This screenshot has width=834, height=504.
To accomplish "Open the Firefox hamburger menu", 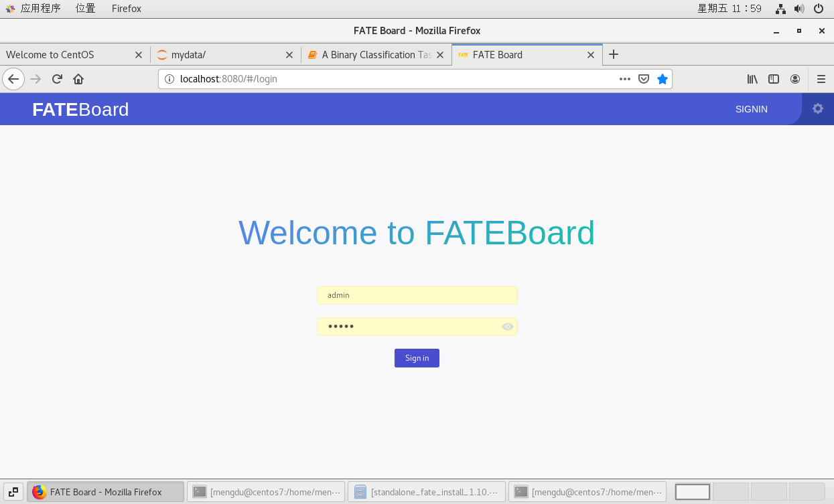I will click(821, 79).
